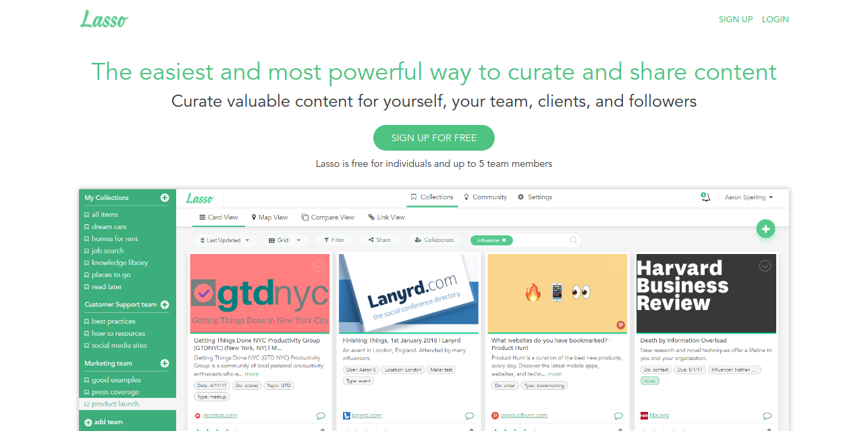The height and width of the screenshot is (431, 868).
Task: Add new collection via My Collections plus
Action: click(x=165, y=198)
